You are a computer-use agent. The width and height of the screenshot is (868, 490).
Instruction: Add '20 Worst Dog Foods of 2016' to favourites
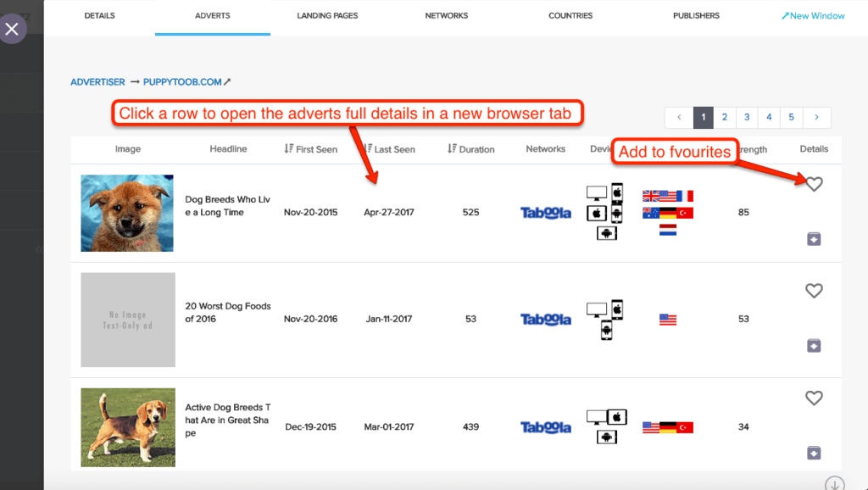[x=814, y=291]
